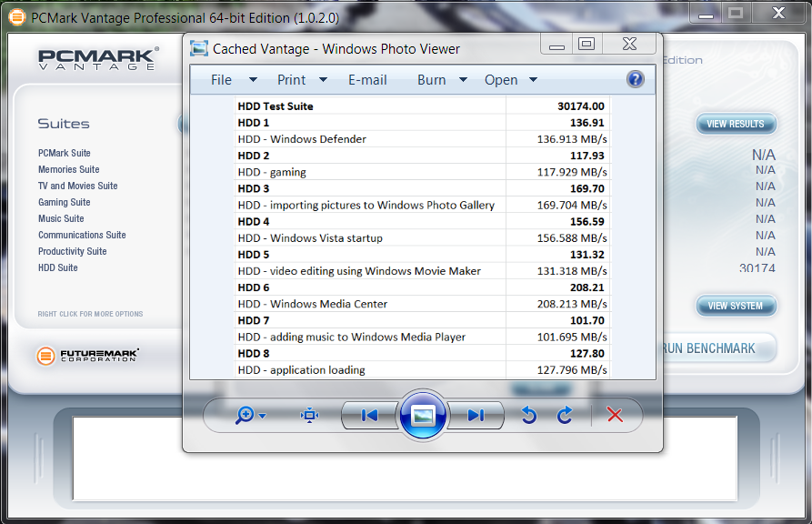The height and width of the screenshot is (524, 812).
Task: Select Memories Suite
Action: pos(69,169)
